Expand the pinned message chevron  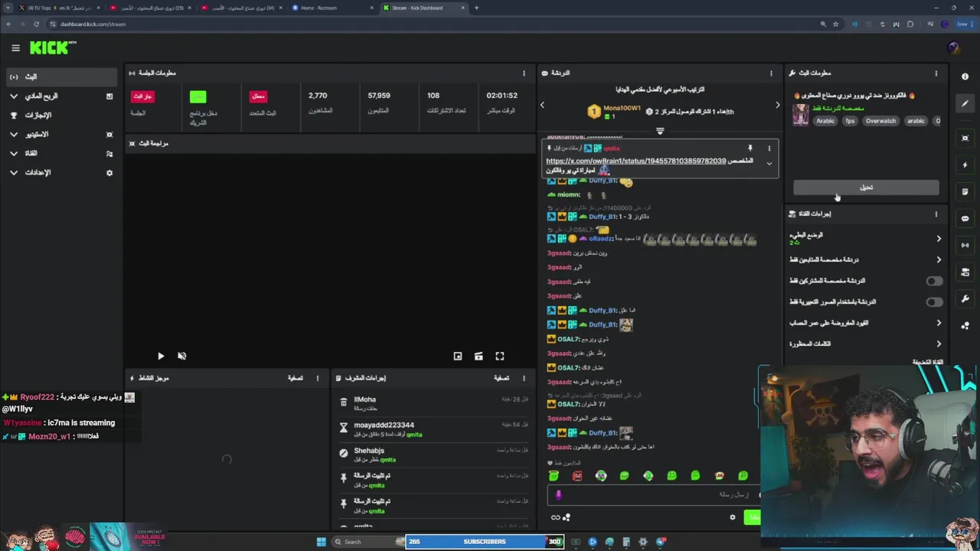(769, 163)
